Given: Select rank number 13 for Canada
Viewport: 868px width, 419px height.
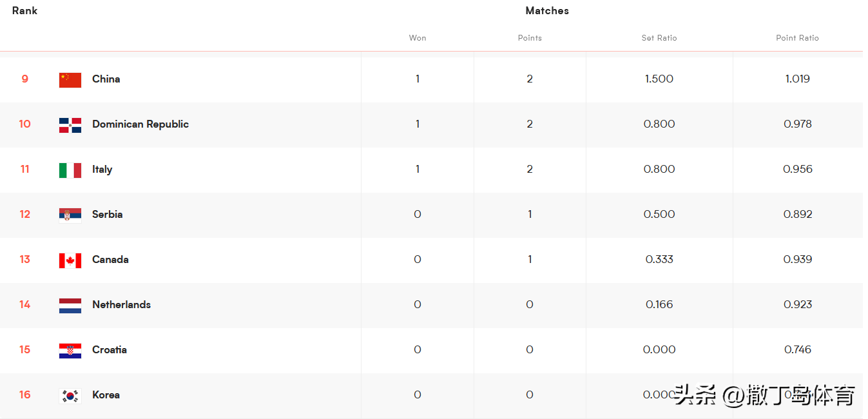Looking at the screenshot, I should 24,259.
